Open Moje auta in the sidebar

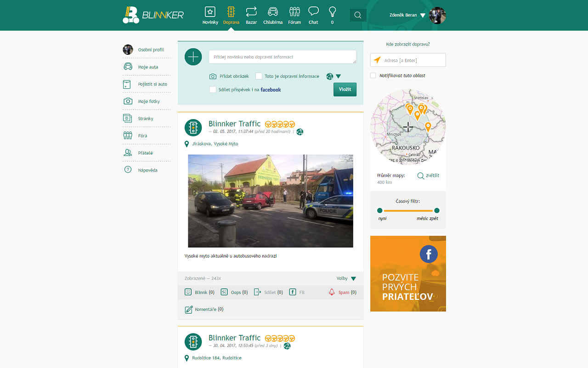click(x=147, y=67)
